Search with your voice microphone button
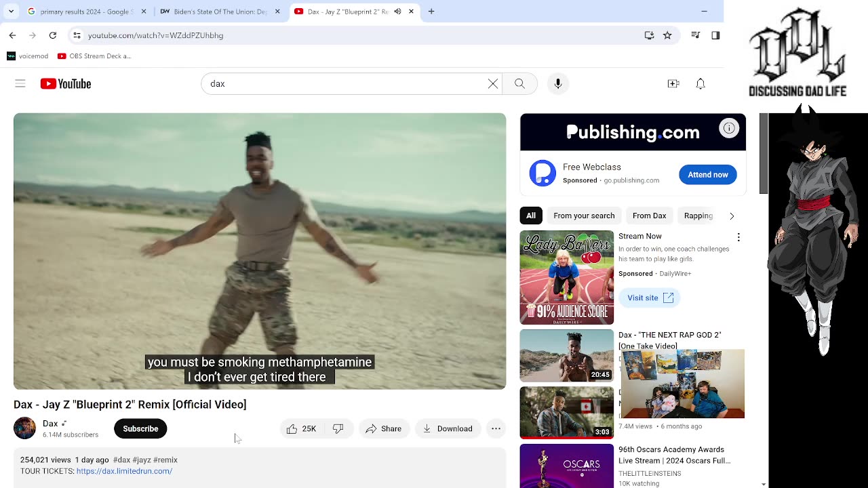This screenshot has height=488, width=868. 558,83
